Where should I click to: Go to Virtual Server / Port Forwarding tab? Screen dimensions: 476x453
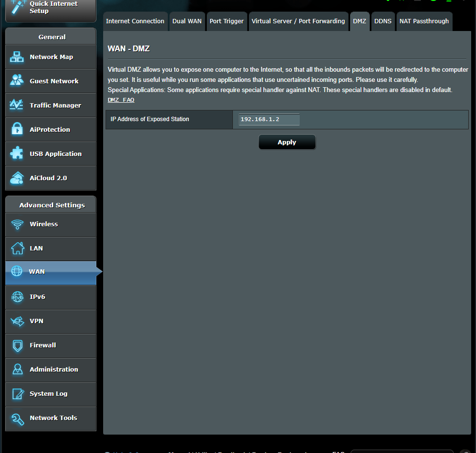tap(298, 21)
